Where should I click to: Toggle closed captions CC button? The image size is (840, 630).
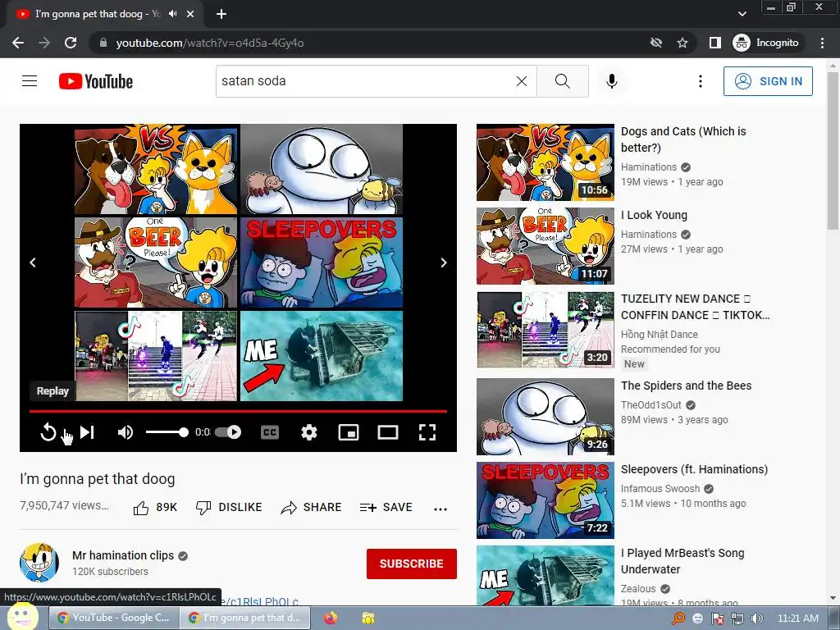coord(269,431)
